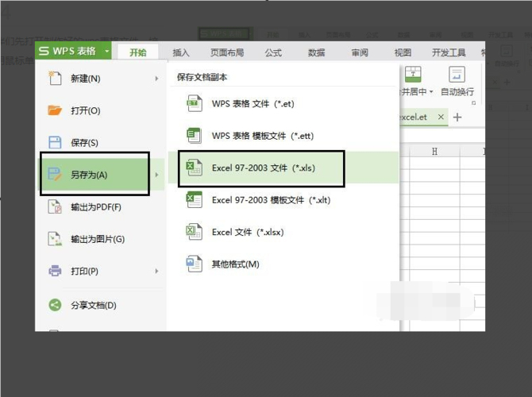Select WPS 表格 模板文件 (*.ett) format

(283, 136)
